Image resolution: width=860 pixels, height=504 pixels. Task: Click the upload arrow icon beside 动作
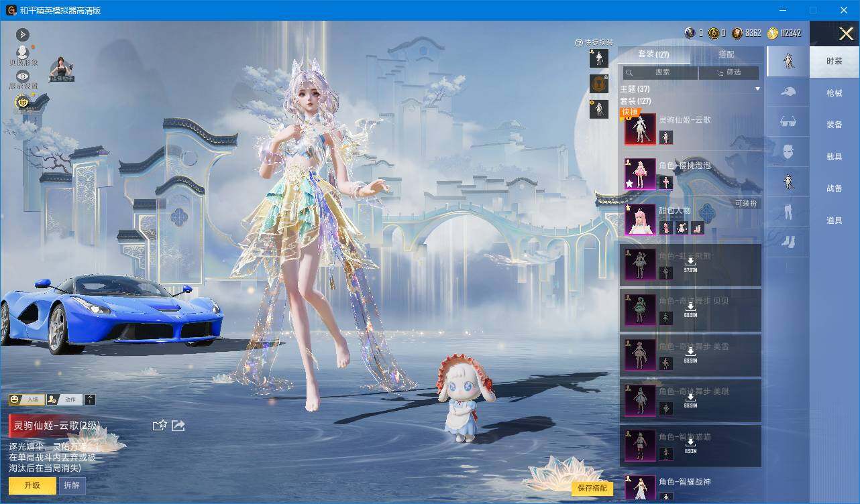90,399
